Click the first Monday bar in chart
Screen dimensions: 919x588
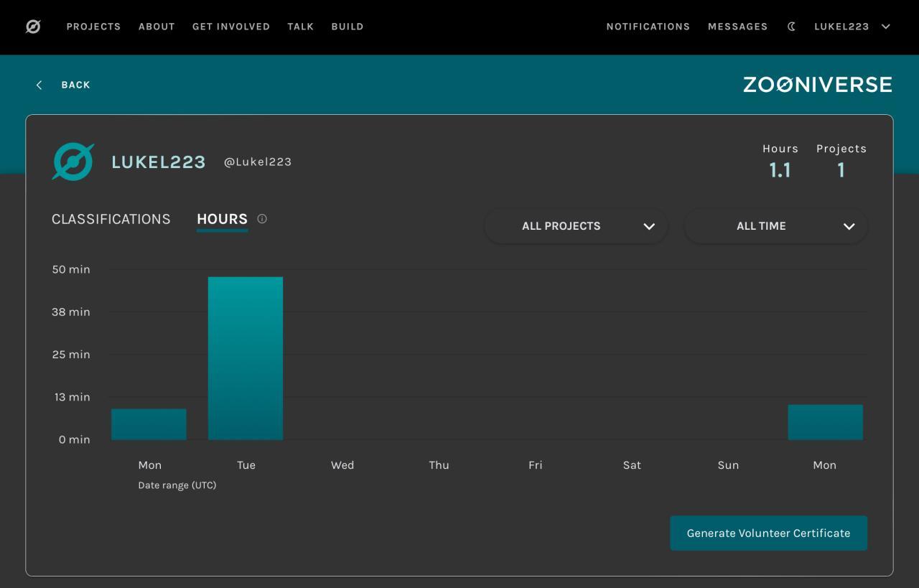pos(149,424)
